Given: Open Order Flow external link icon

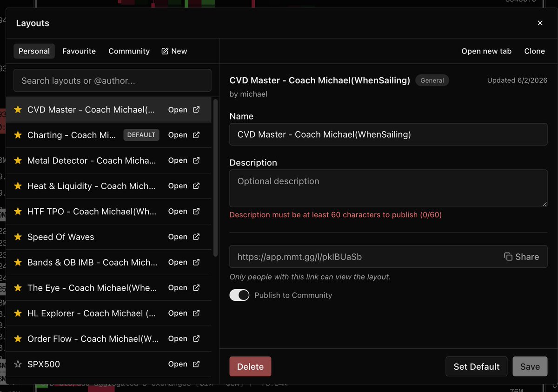Looking at the screenshot, I should click(196, 339).
